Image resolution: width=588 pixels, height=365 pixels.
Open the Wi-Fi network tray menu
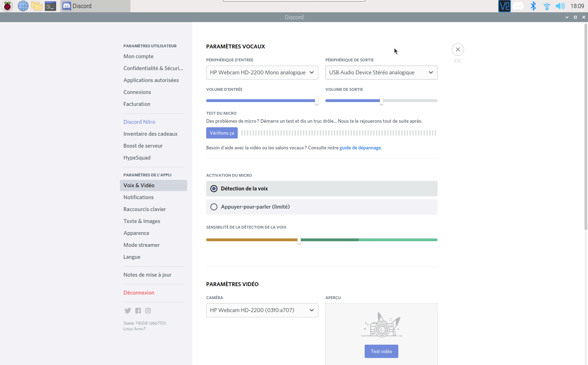pyautogui.click(x=547, y=6)
